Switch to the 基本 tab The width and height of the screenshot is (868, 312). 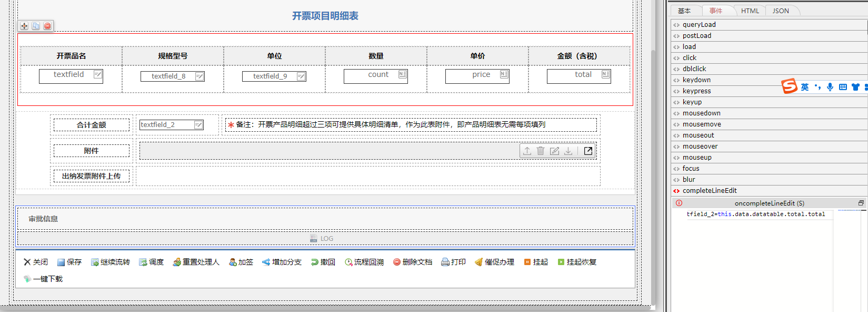coord(684,11)
